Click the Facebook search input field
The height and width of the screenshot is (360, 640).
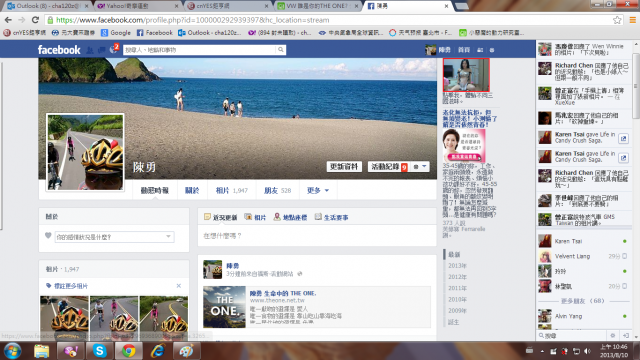point(199,50)
